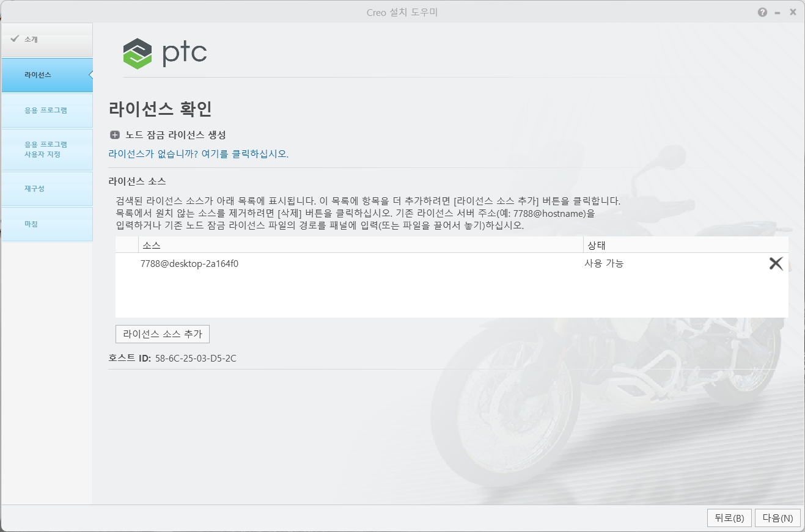Minimize the Creo installer window
Screen dimensions: 805x532
coord(777,12)
